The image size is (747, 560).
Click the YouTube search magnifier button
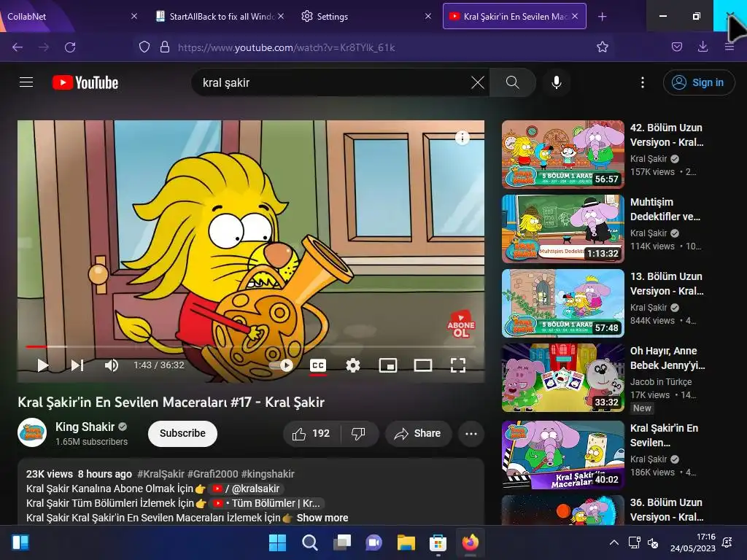512,82
